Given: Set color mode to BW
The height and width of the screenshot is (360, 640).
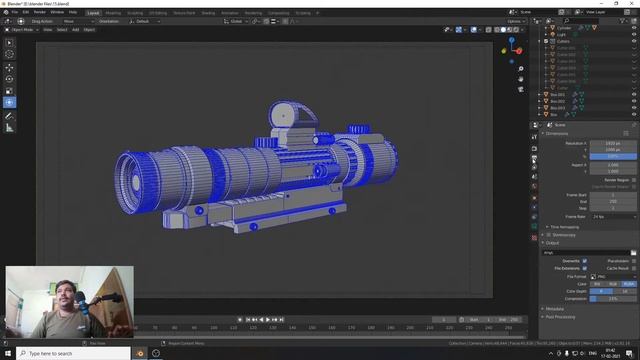Looking at the screenshot, I should pyautogui.click(x=597, y=284).
